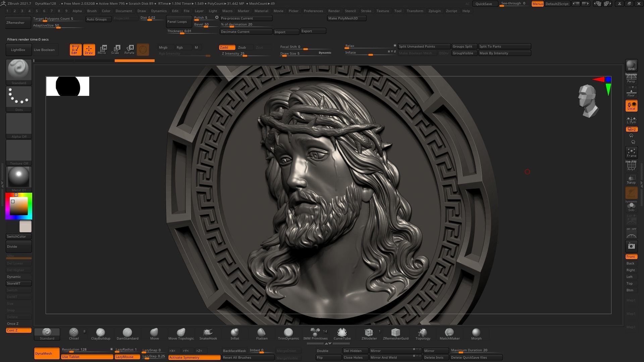The image size is (644, 362).
Task: Click the Z Intensity slider
Action: point(246,54)
